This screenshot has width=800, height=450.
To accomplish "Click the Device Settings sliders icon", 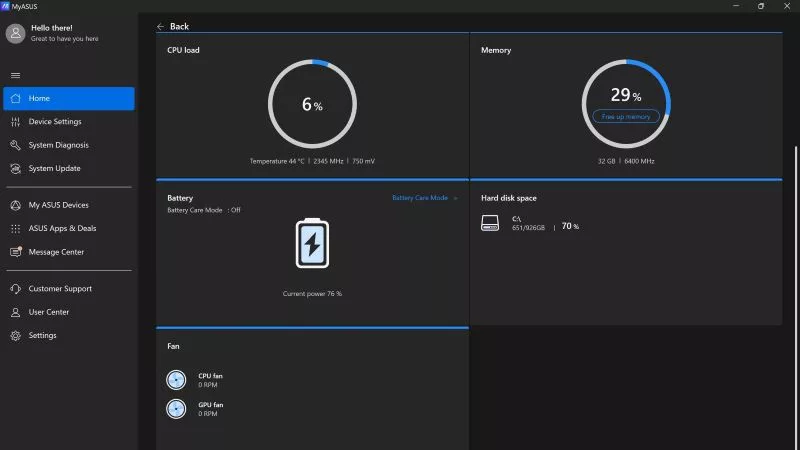I will (16, 122).
